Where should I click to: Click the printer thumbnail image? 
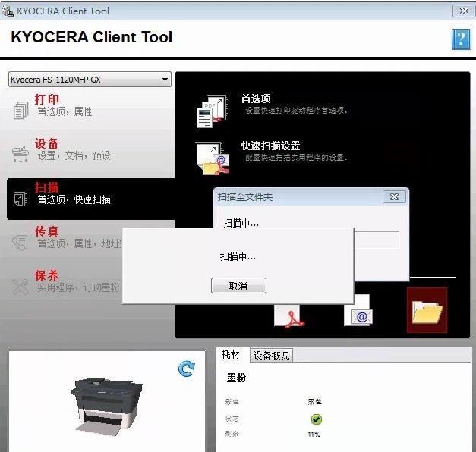pos(106,406)
